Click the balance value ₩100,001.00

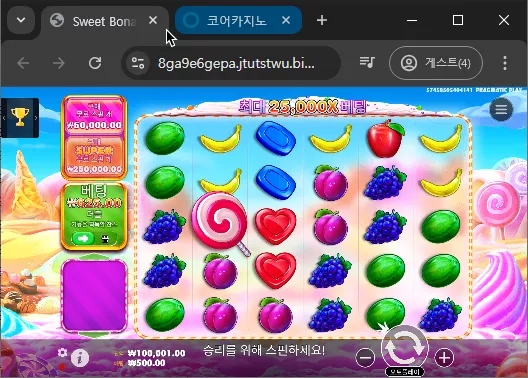point(157,353)
